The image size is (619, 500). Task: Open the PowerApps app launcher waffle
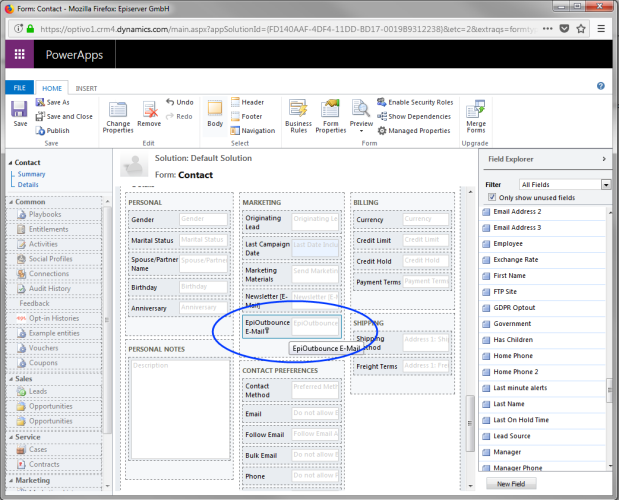(20, 54)
